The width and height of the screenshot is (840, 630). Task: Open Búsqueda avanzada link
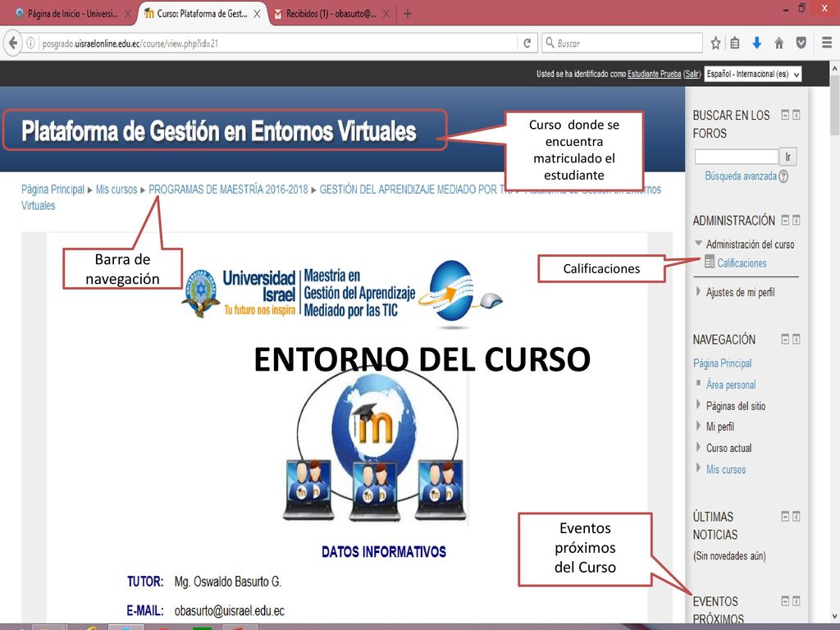741,176
